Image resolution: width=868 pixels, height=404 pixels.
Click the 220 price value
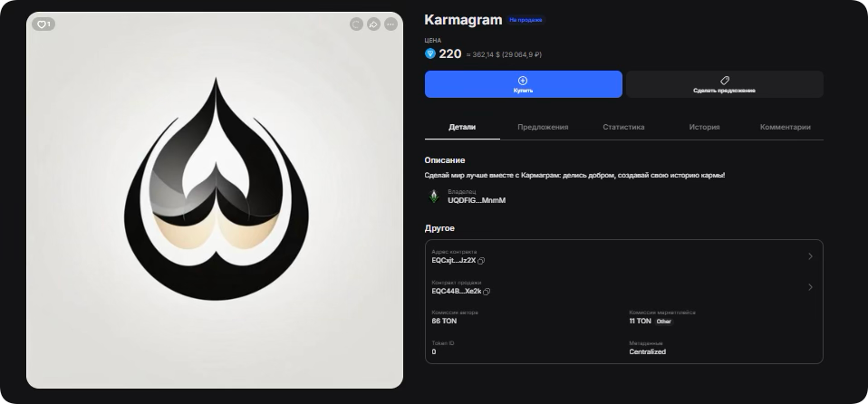[450, 53]
